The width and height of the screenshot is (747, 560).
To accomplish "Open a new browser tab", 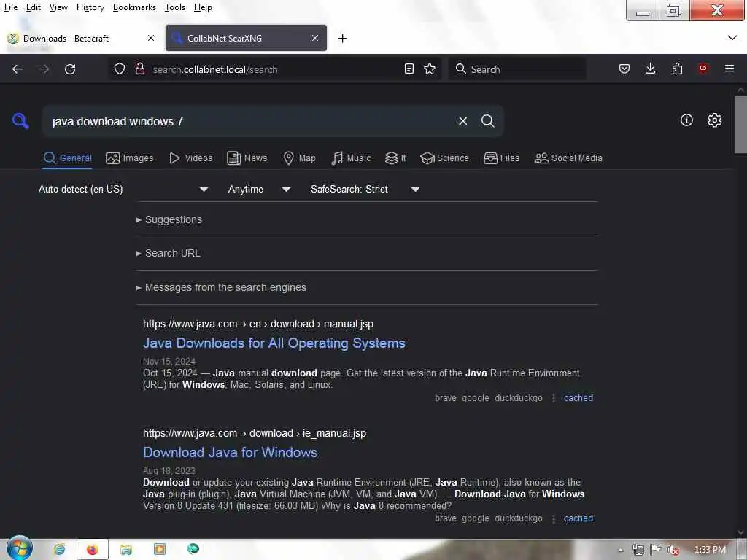I will tap(343, 38).
